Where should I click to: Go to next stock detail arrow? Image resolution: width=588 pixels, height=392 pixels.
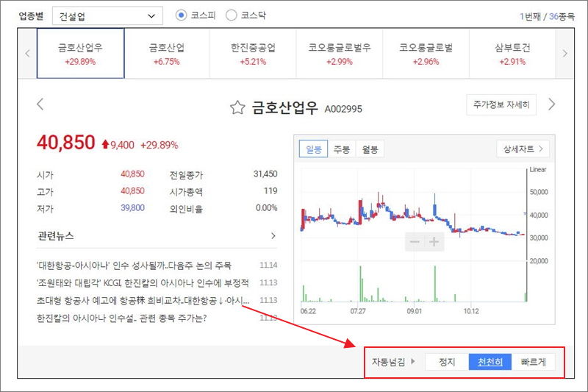551,104
